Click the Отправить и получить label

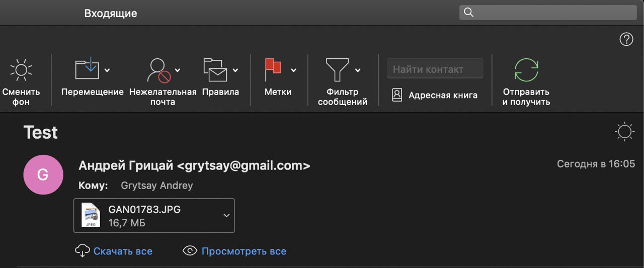point(526,97)
